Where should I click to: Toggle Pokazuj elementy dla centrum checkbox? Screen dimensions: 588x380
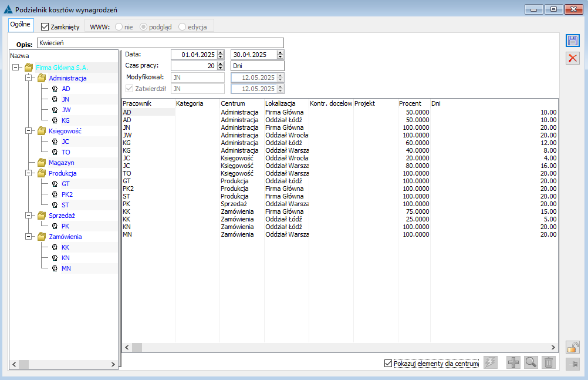click(x=388, y=363)
